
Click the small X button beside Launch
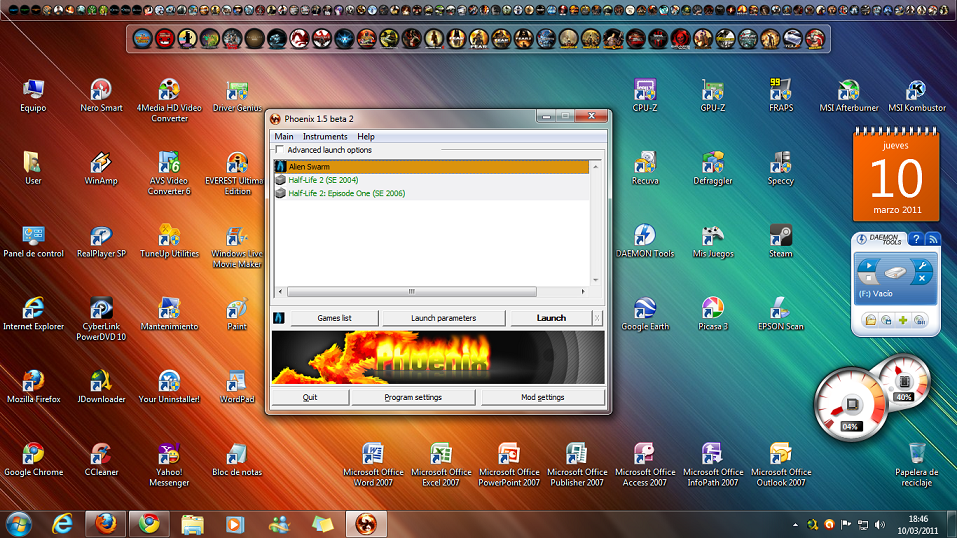[x=597, y=318]
